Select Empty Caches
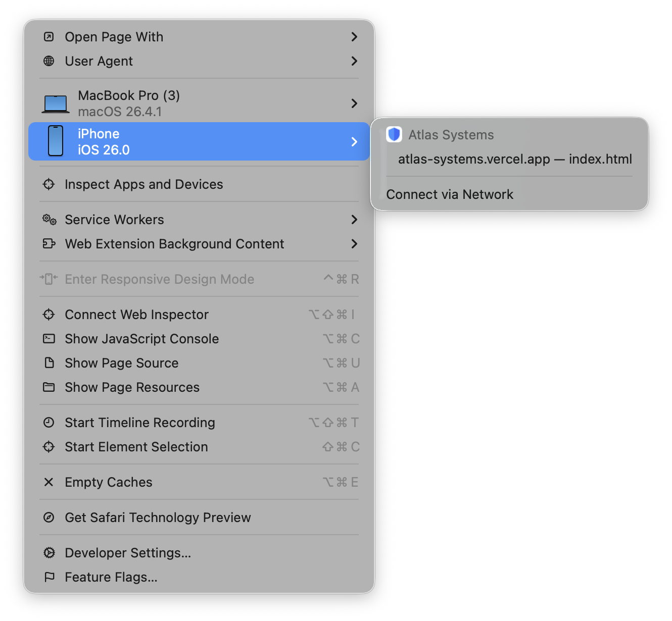Image resolution: width=672 pixels, height=621 pixels. [199, 482]
